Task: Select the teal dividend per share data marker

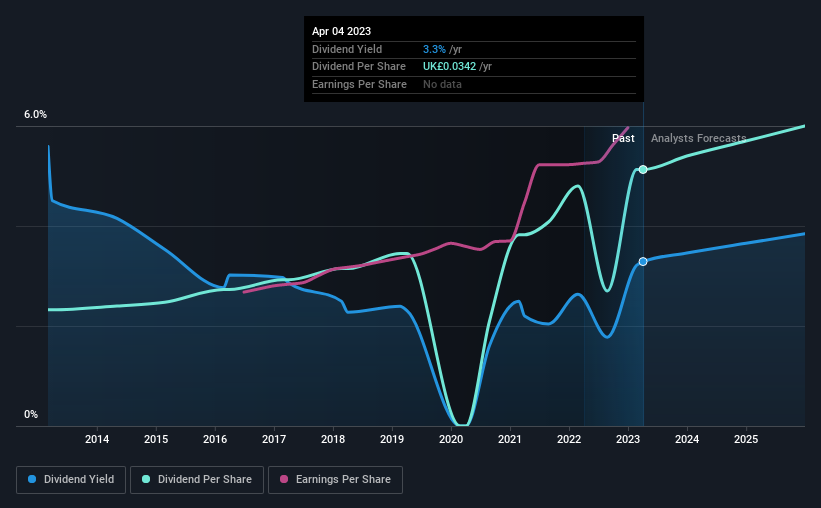Action: point(643,170)
